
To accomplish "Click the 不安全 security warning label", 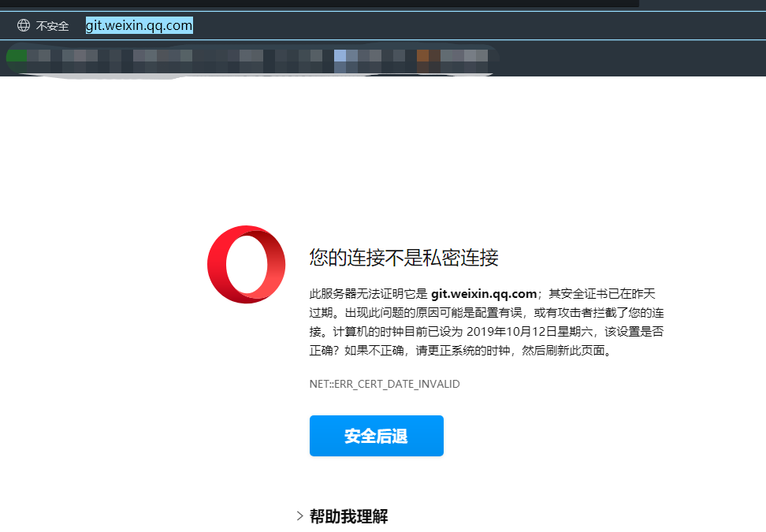I will pyautogui.click(x=52, y=26).
